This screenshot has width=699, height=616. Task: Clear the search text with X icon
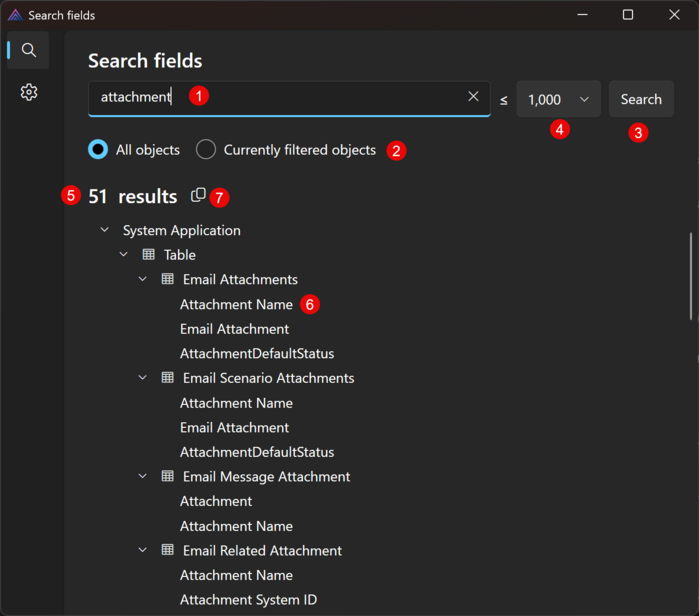click(x=473, y=97)
